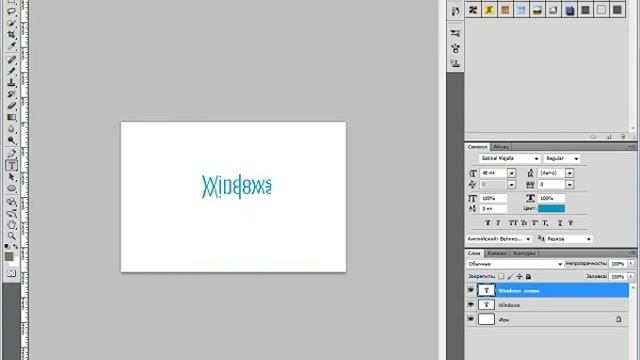The image size is (640, 360).
Task: Hide the background 'Фон' layer eye
Action: (471, 319)
